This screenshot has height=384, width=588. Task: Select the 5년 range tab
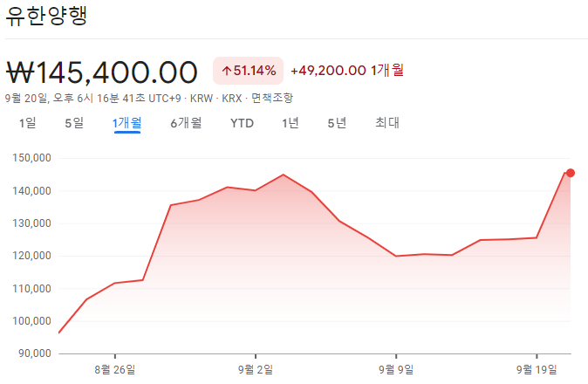point(337,123)
